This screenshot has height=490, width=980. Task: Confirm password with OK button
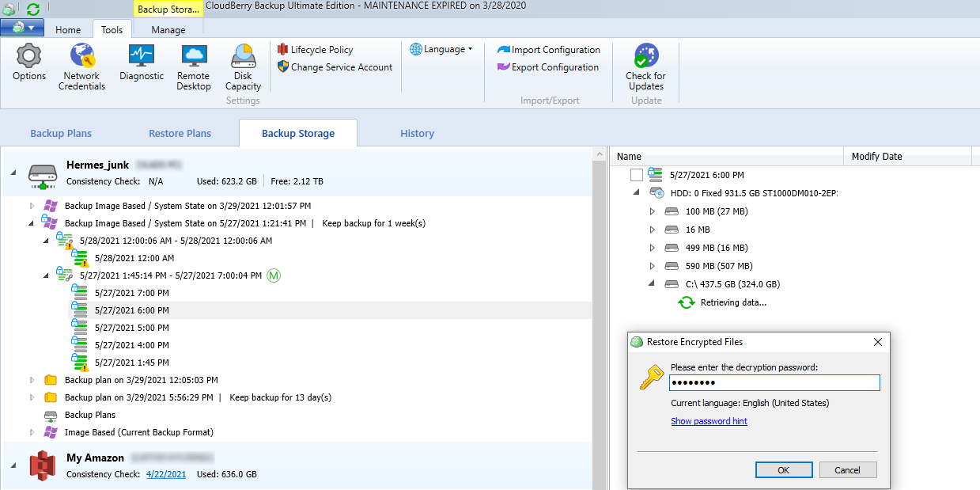point(784,470)
